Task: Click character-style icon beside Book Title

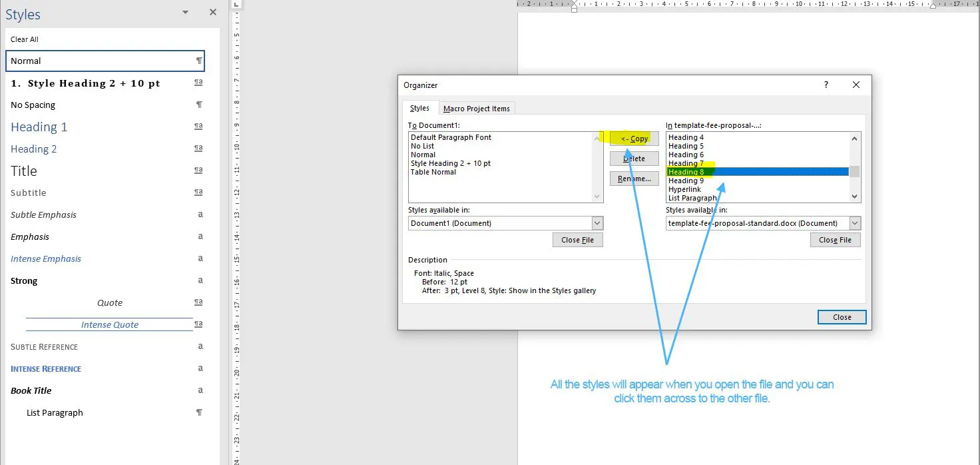Action: click(x=200, y=390)
